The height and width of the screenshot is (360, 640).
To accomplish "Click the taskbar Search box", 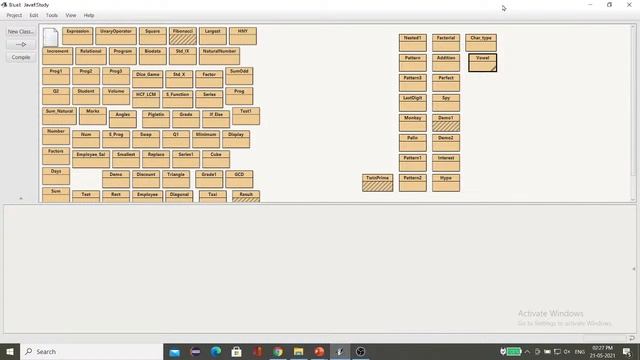I will 91,351.
